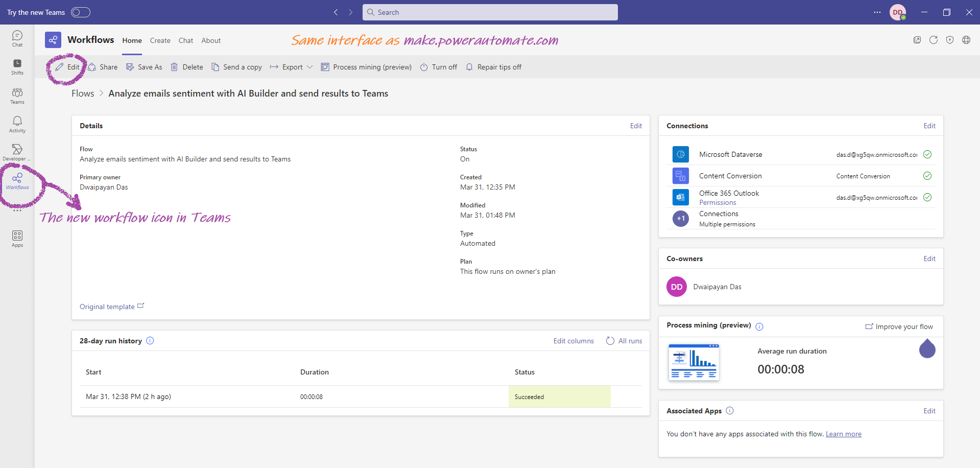
Task: Open the process mining chart thumbnail
Action: coord(694,362)
